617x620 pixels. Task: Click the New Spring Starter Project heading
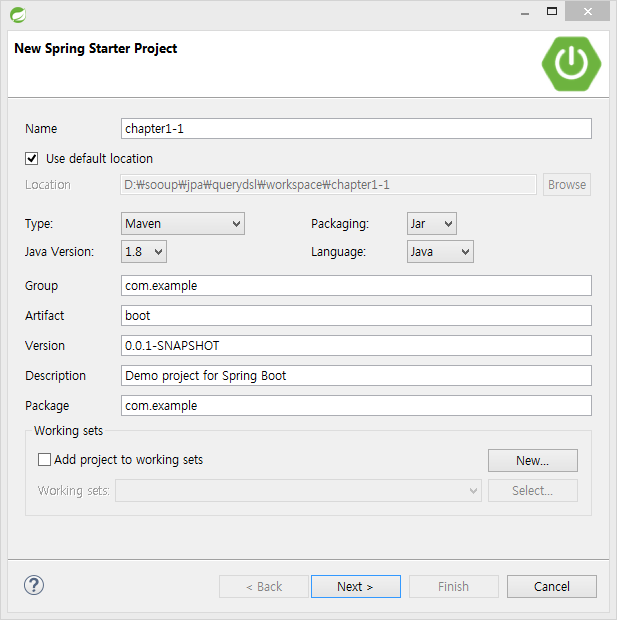coord(96,49)
